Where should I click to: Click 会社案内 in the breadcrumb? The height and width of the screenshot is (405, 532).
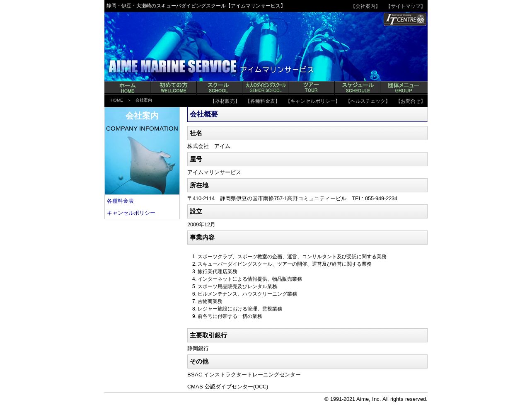pos(144,100)
